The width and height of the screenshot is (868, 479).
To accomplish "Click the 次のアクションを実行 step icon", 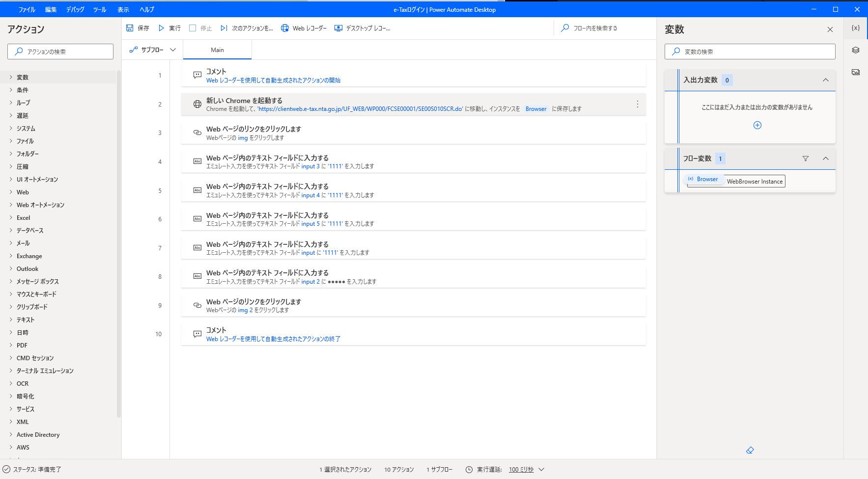I will 224,28.
